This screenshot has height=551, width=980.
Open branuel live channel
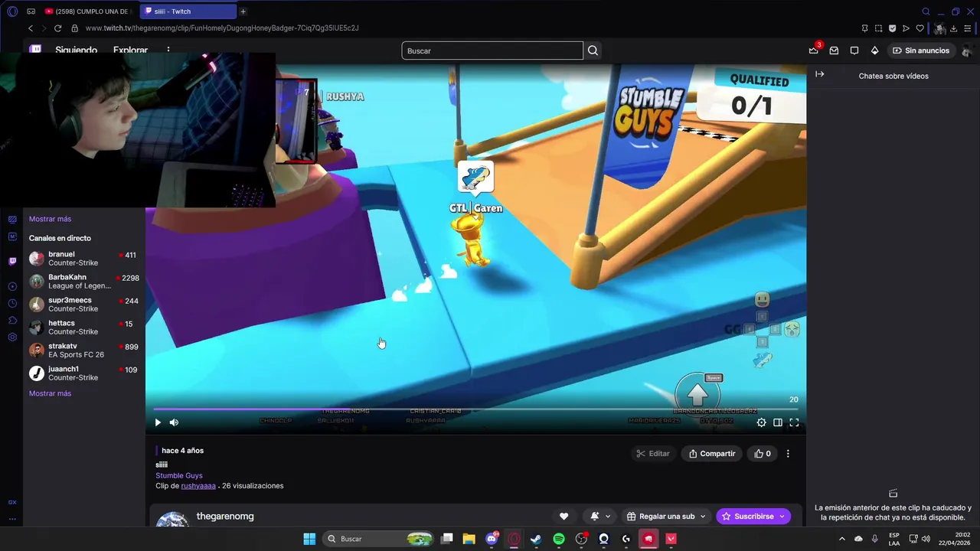tap(84, 259)
